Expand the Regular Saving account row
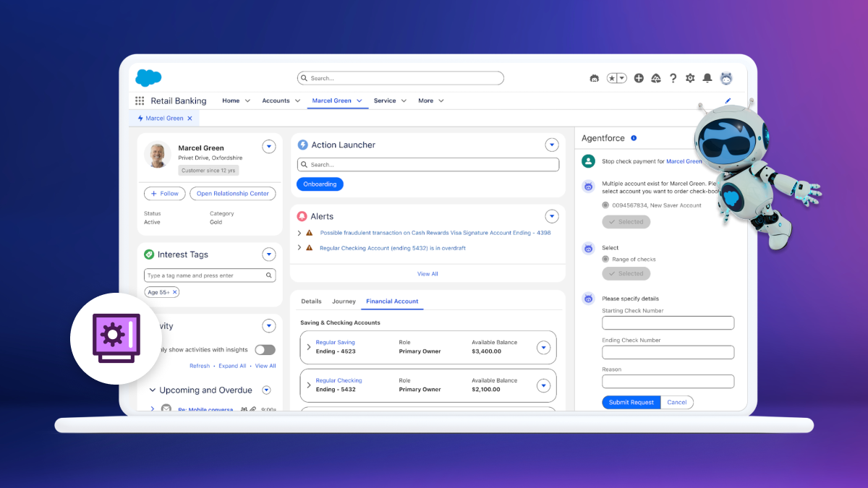The height and width of the screenshot is (488, 868). pos(310,346)
